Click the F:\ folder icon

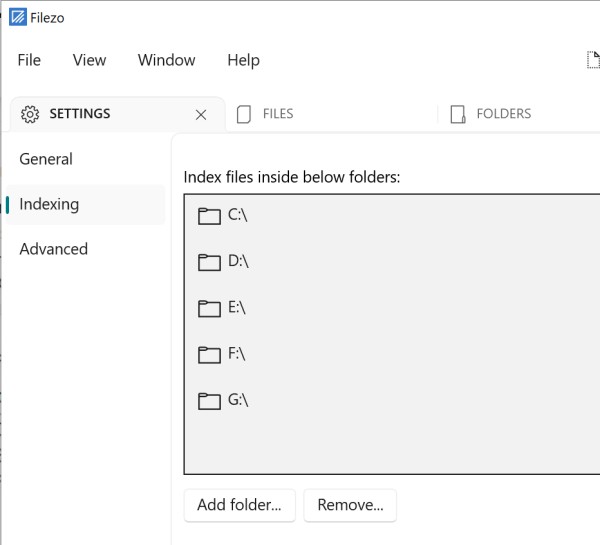(x=209, y=354)
